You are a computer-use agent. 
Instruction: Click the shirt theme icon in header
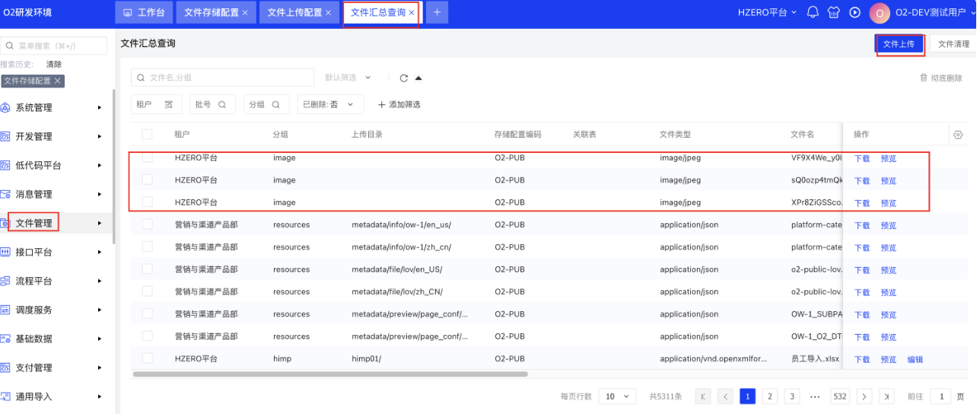pos(834,12)
